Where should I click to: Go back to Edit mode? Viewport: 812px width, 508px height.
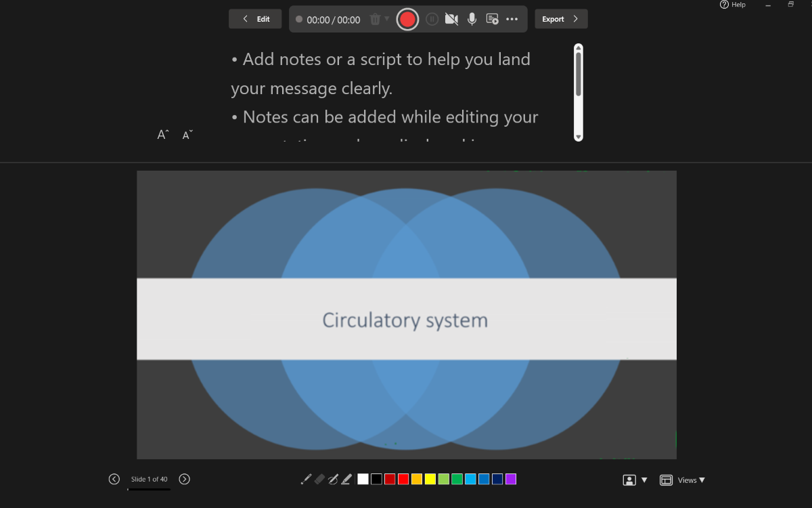pos(255,19)
